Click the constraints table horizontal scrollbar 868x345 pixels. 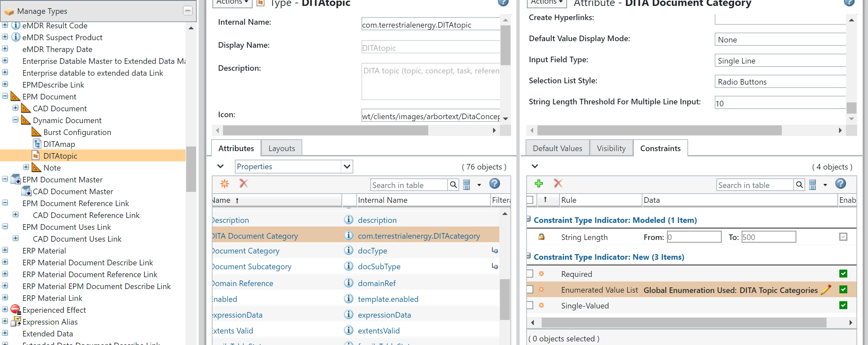684,323
